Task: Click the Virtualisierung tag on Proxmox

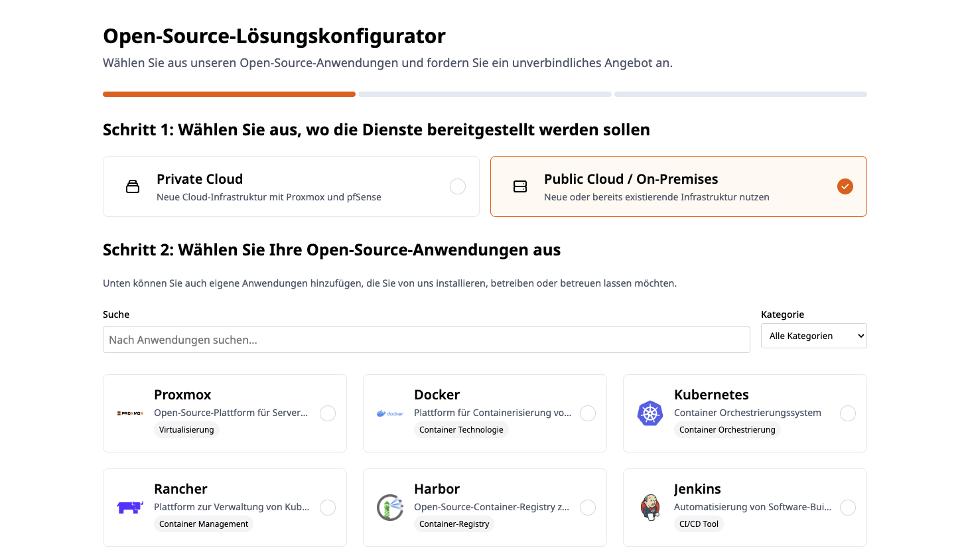Action: click(x=186, y=430)
